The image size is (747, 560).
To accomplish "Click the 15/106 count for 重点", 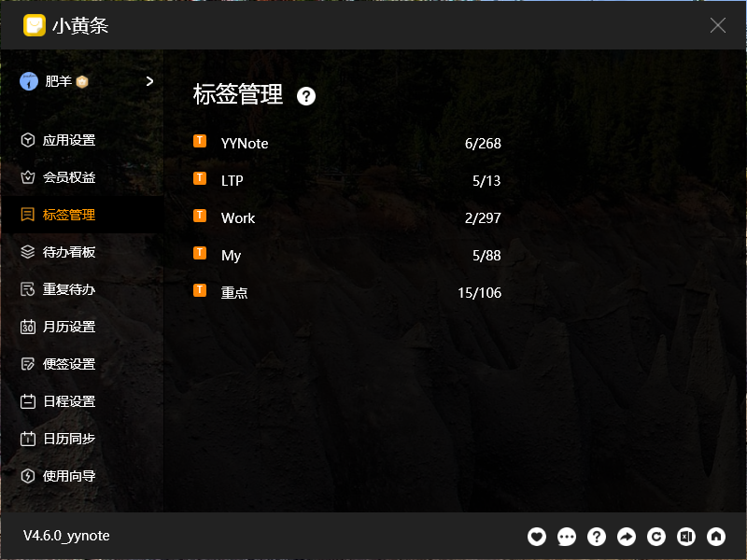I will [x=479, y=293].
